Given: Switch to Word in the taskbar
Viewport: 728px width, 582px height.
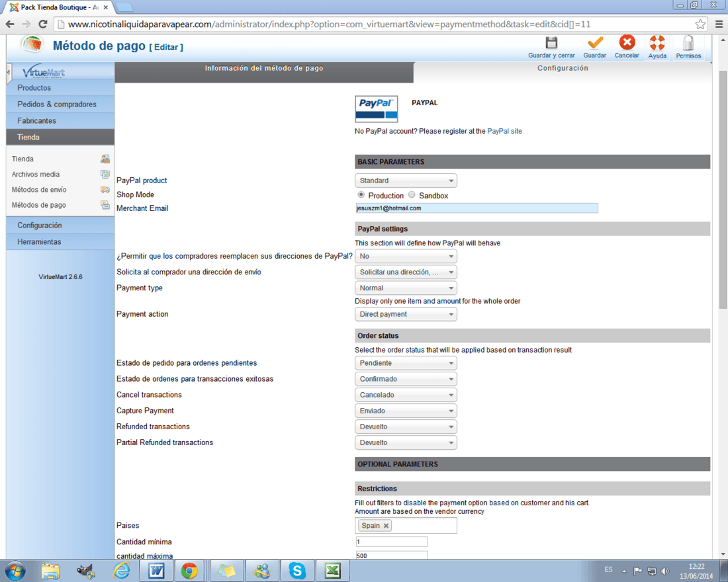Looking at the screenshot, I should point(156,571).
